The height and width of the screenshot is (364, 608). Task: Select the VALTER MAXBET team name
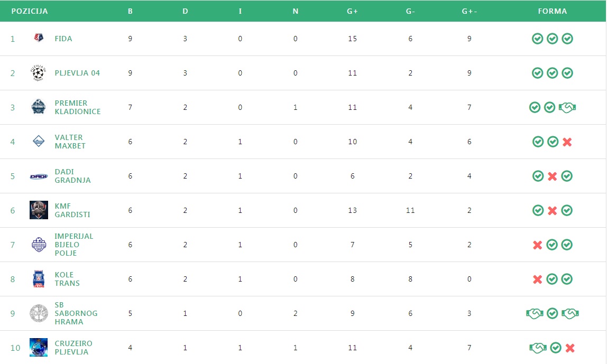point(69,142)
